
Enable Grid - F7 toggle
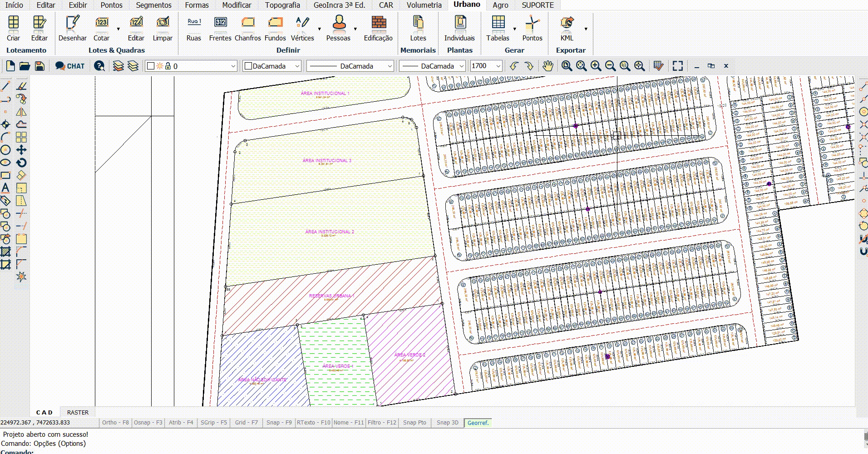(246, 423)
